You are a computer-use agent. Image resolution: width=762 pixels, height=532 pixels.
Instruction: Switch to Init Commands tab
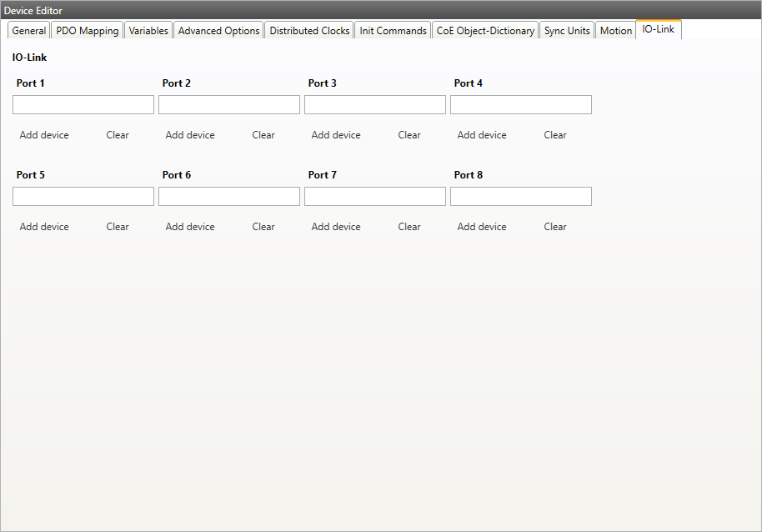(393, 31)
